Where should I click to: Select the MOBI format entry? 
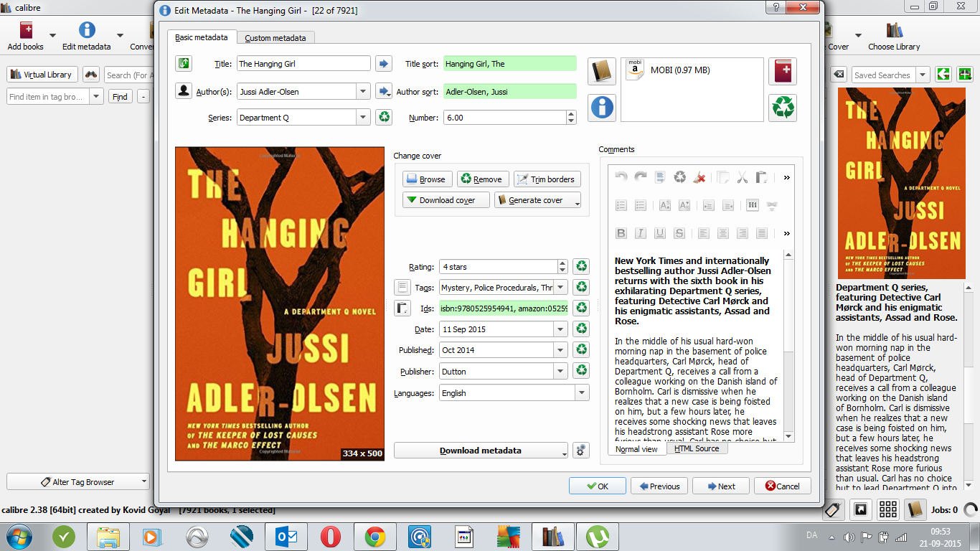click(x=668, y=70)
